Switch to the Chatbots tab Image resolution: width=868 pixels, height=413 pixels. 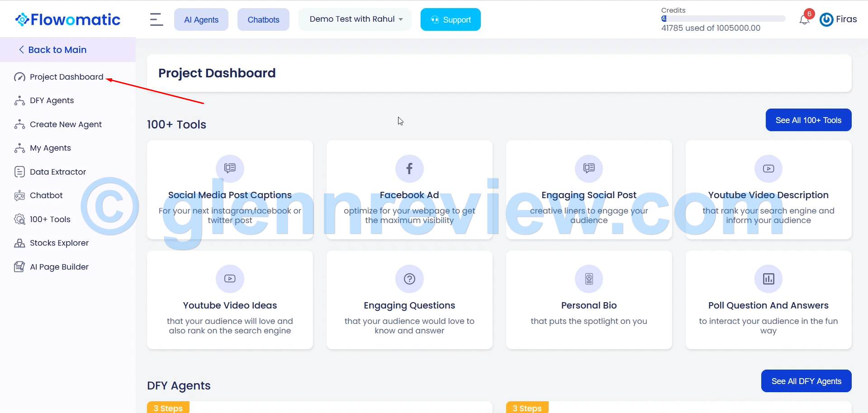tap(263, 19)
